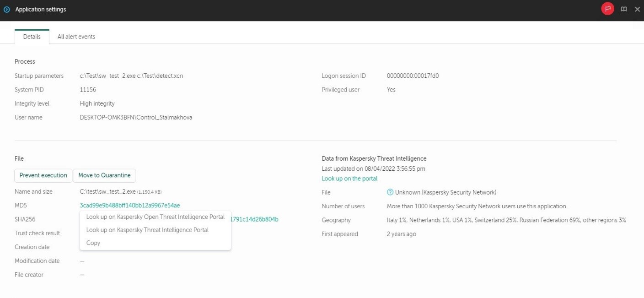The width and height of the screenshot is (644, 298).
Task: Click the MD5 hash value link
Action: [130, 205]
